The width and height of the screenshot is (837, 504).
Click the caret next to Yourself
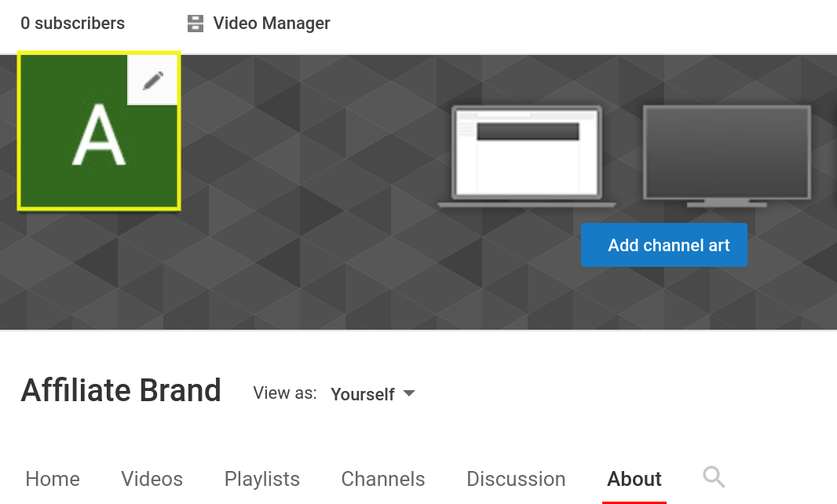(x=409, y=394)
